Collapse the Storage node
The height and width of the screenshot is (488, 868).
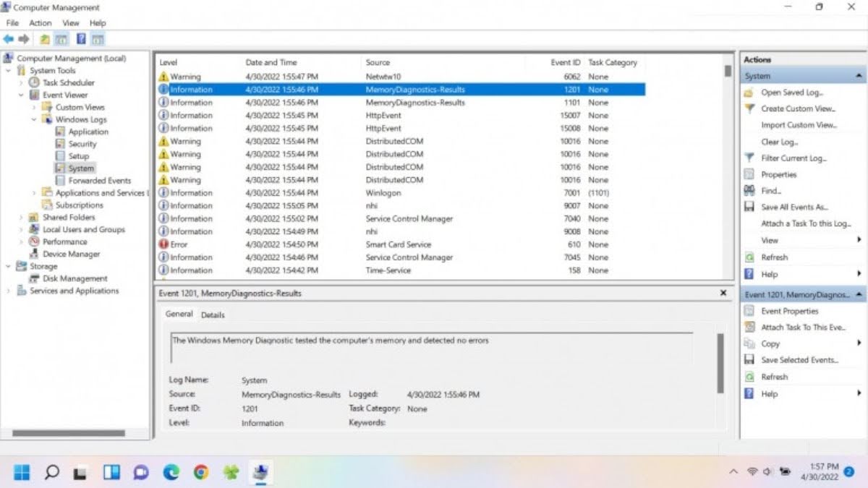[x=9, y=266]
